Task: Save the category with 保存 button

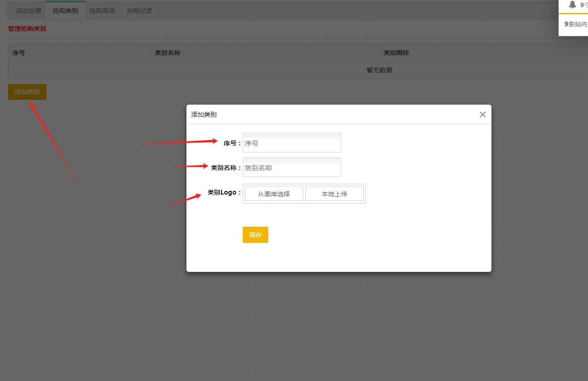Action: 255,235
